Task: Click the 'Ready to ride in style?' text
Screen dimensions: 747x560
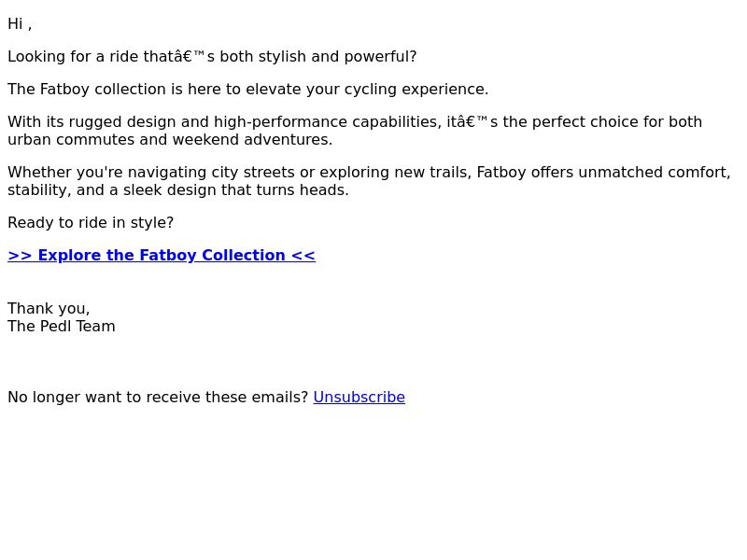Action: [x=91, y=223]
